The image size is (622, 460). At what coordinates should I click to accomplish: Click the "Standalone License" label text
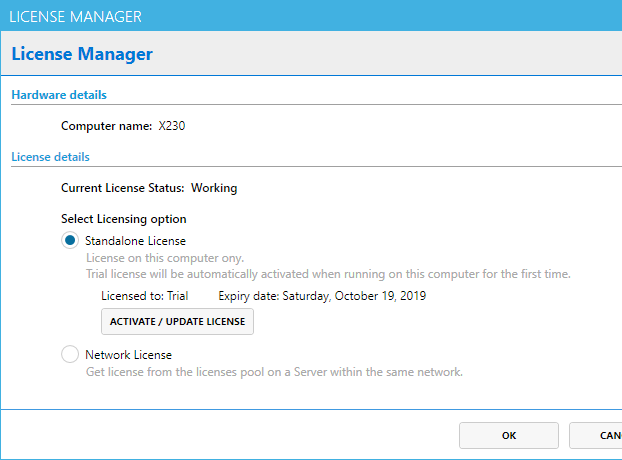click(135, 241)
